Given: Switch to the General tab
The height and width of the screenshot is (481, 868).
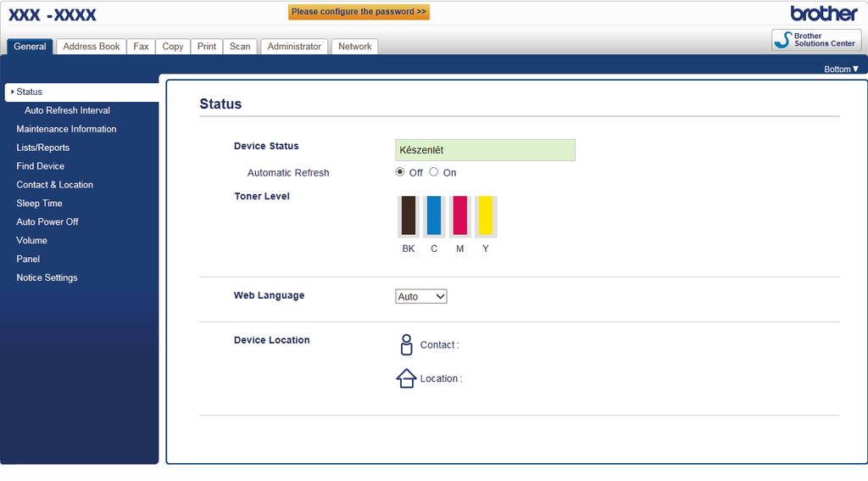Looking at the screenshot, I should pyautogui.click(x=30, y=47).
